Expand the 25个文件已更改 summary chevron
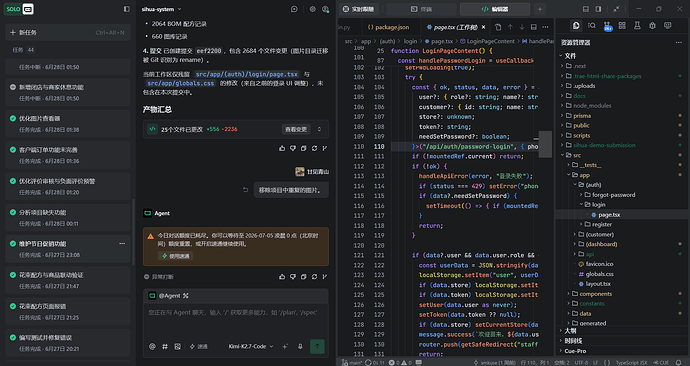 [319, 129]
